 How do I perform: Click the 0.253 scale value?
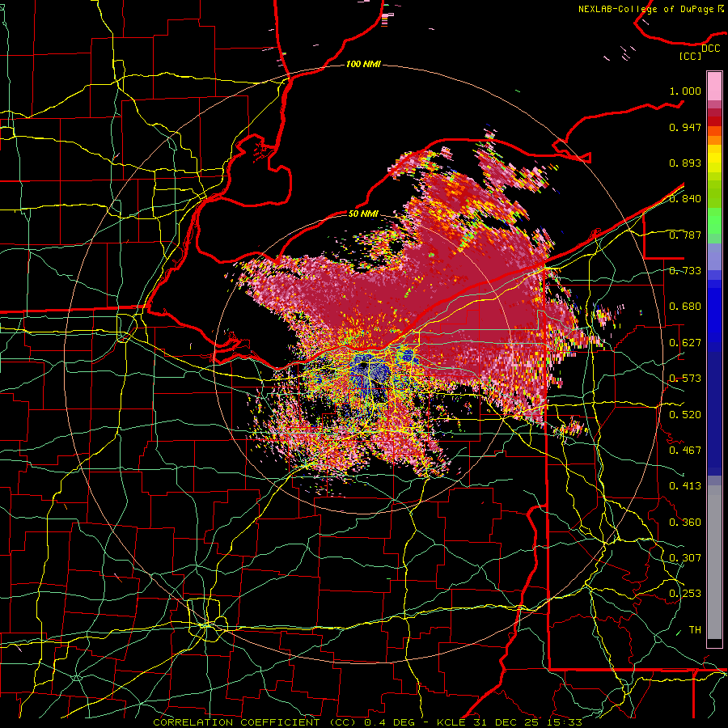pos(685,594)
